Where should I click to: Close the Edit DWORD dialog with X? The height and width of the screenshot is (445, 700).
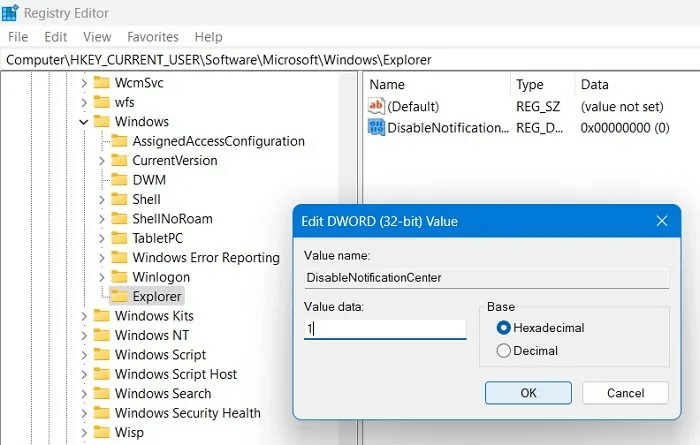(x=661, y=221)
